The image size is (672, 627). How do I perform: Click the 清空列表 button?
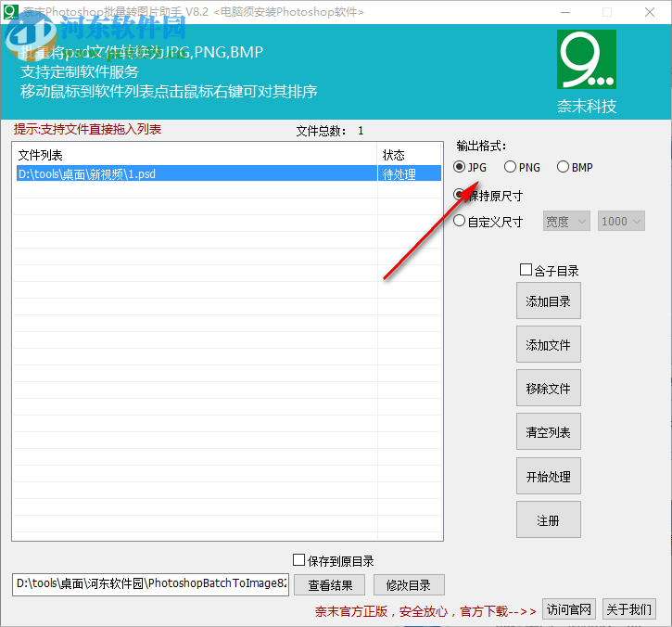click(548, 432)
